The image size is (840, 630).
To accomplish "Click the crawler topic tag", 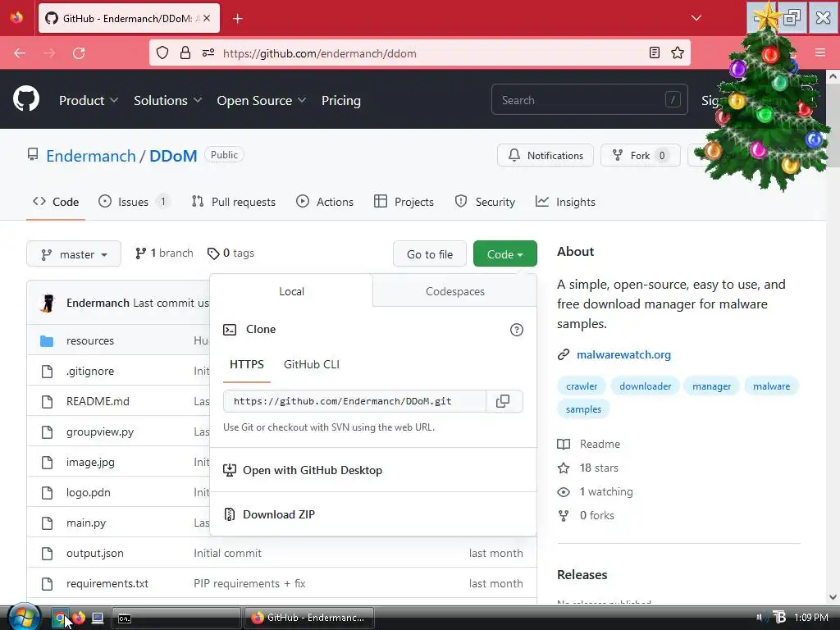I will click(x=582, y=386).
